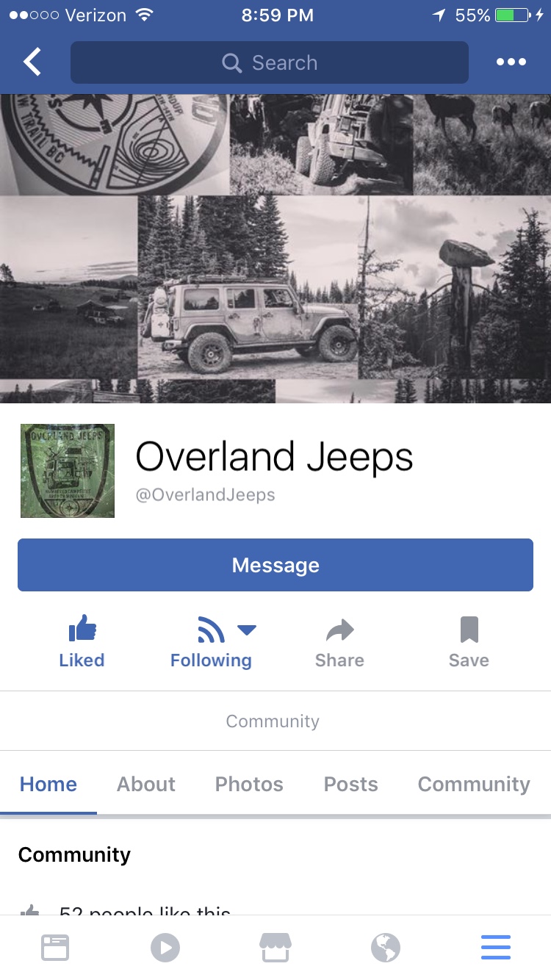Switch to the Photos tab
This screenshot has height=980, width=551.
coord(249,784)
